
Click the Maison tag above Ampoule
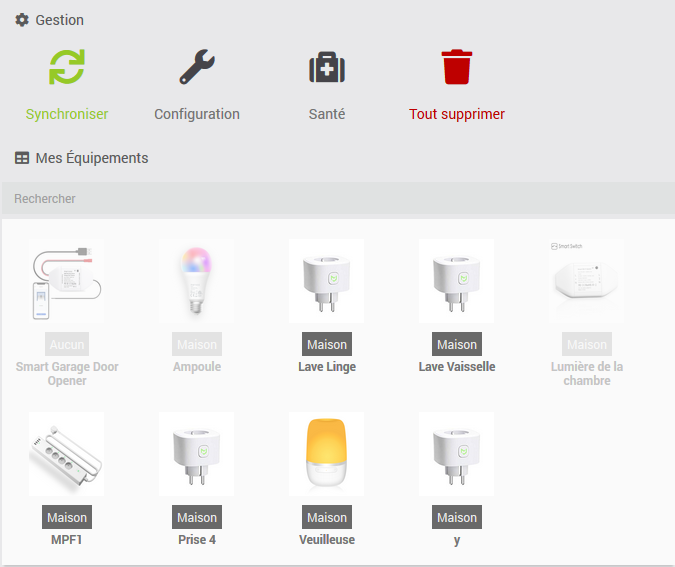197,344
